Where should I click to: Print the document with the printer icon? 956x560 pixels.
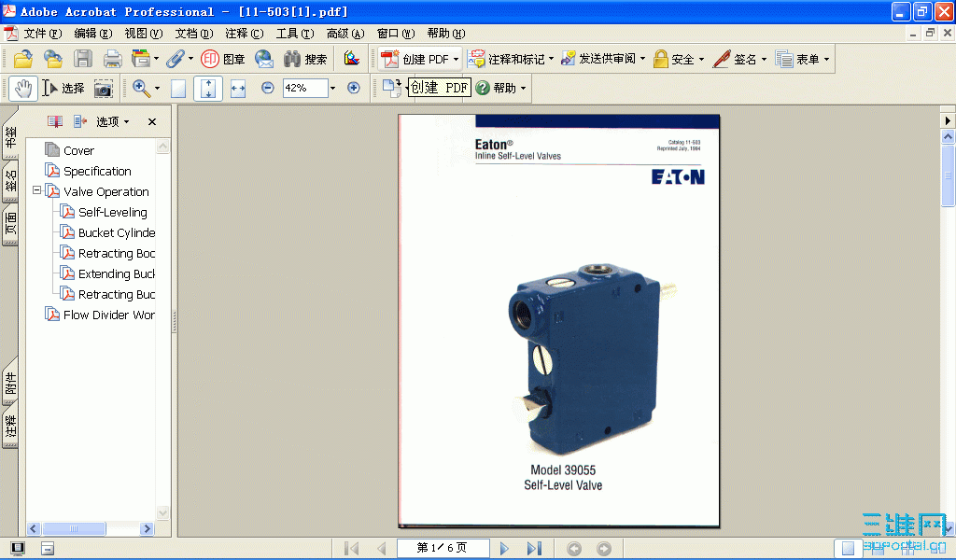pos(112,59)
